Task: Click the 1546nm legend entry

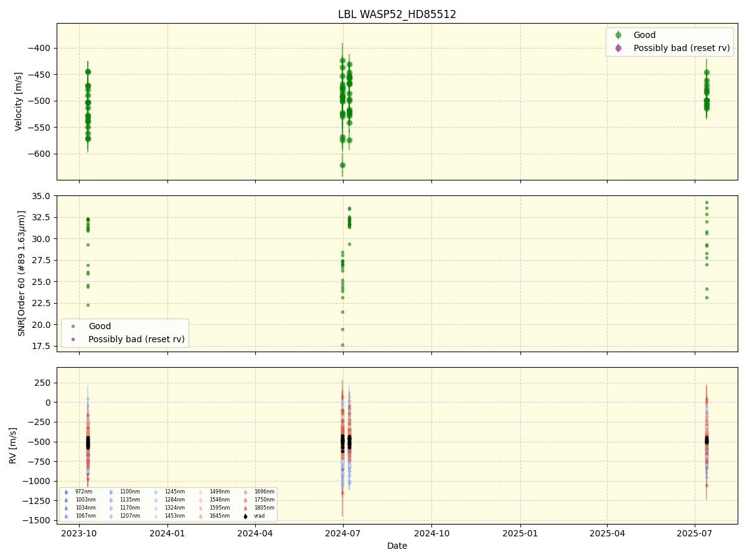Action: (214, 500)
